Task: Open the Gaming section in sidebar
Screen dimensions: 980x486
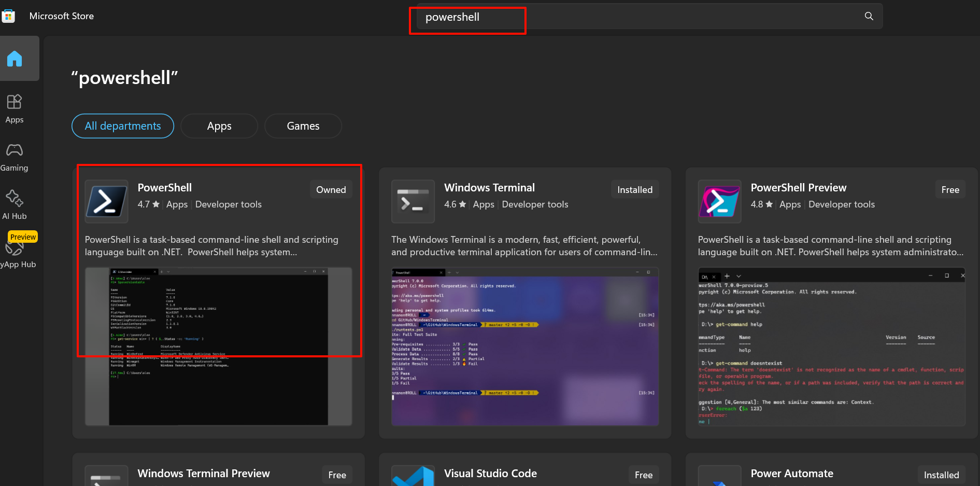Action: tap(15, 158)
